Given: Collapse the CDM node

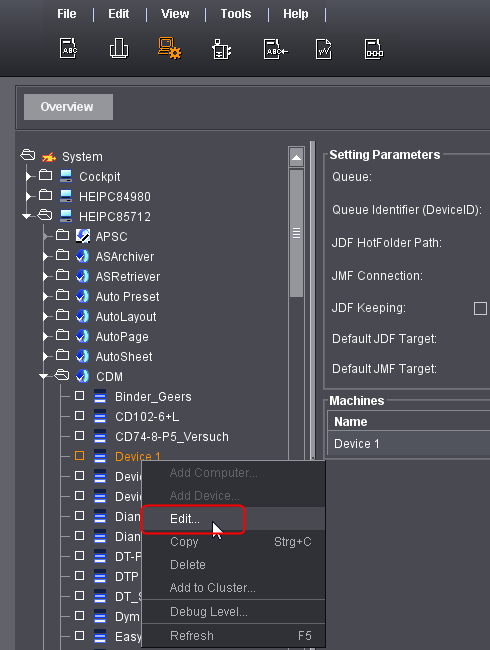Looking at the screenshot, I should coord(44,376).
